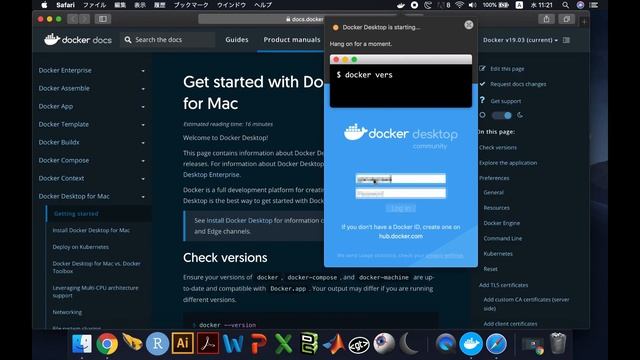640x360 pixels.
Task: Open the docs table-of-contents toggle icon
Action: [x=566, y=40]
